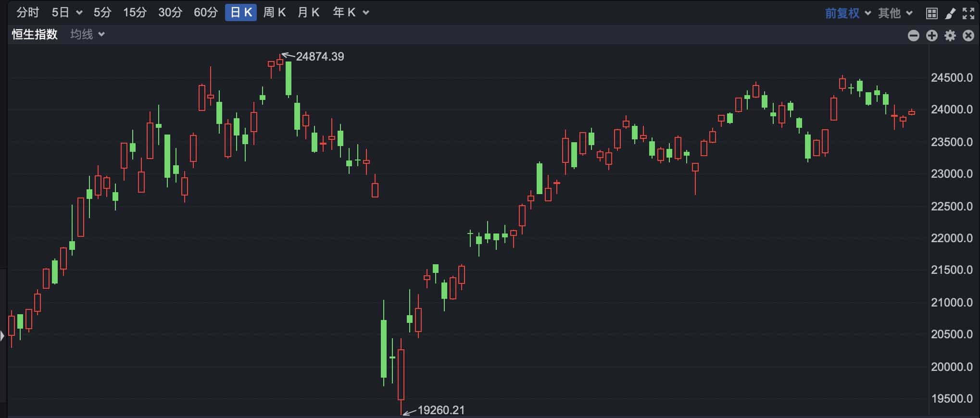Expand the left side panel arrow

(x=2, y=335)
